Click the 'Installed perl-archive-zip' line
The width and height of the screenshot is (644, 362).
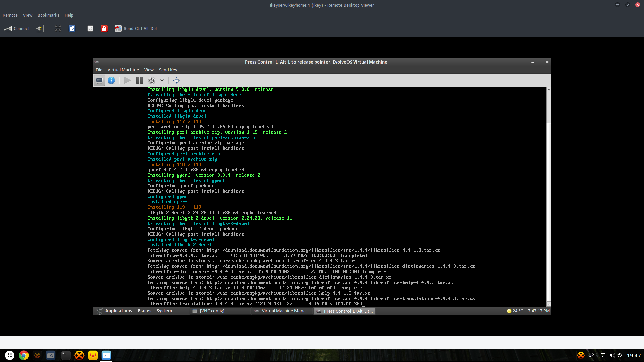pyautogui.click(x=182, y=159)
